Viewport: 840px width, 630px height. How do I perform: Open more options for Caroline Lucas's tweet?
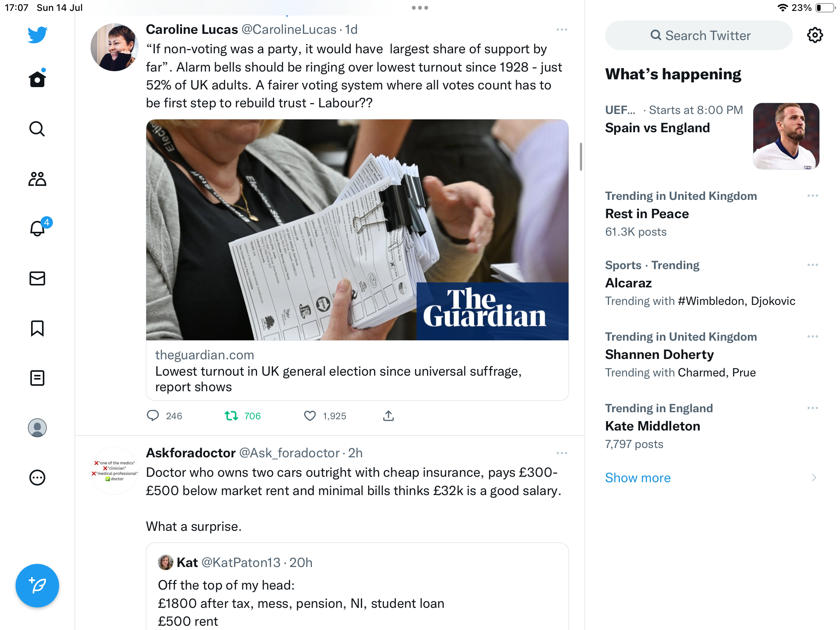click(x=562, y=30)
